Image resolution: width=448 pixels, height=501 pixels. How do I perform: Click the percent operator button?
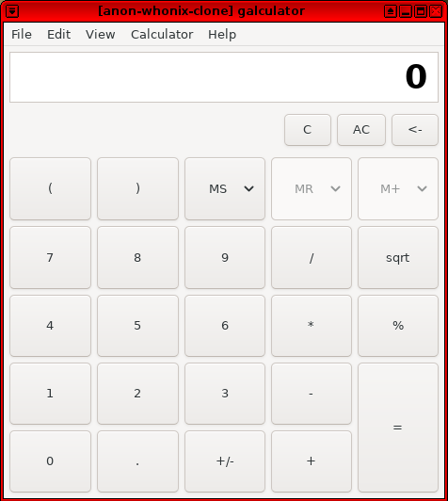click(x=398, y=326)
